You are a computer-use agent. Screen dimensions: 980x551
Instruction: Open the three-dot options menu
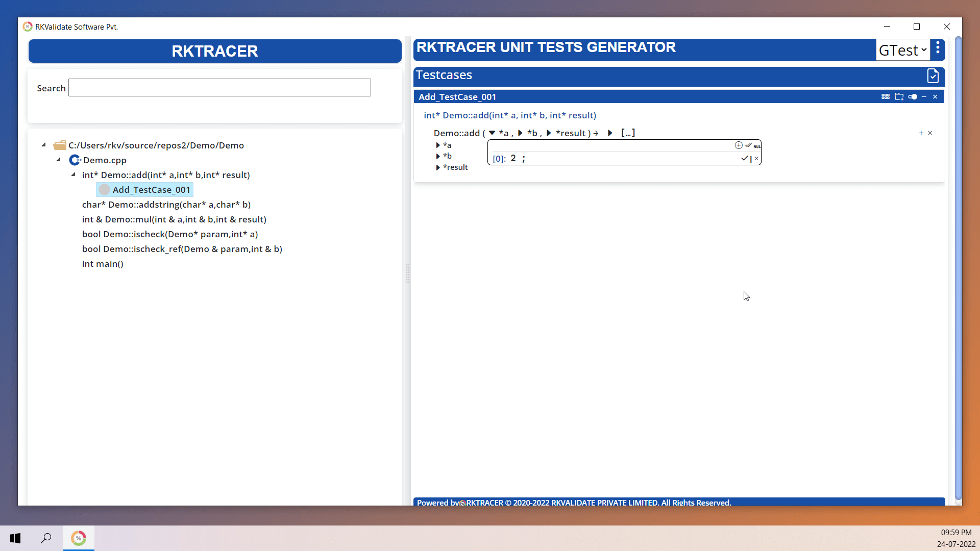(938, 48)
